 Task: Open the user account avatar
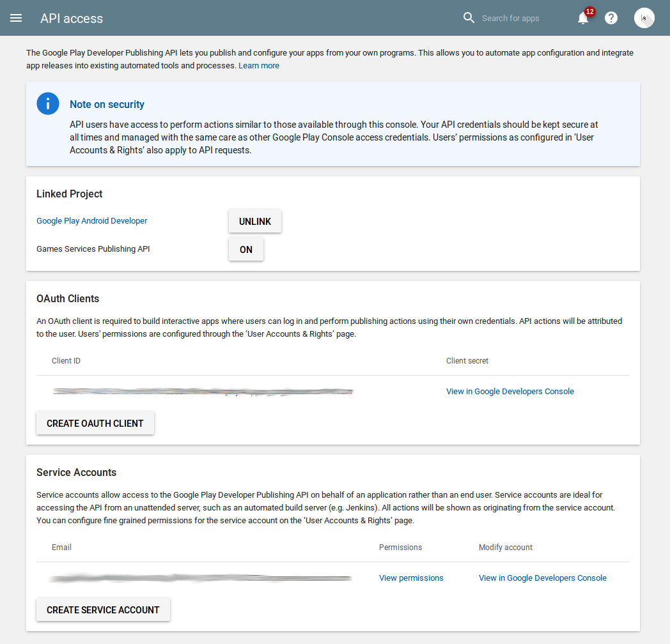[644, 18]
